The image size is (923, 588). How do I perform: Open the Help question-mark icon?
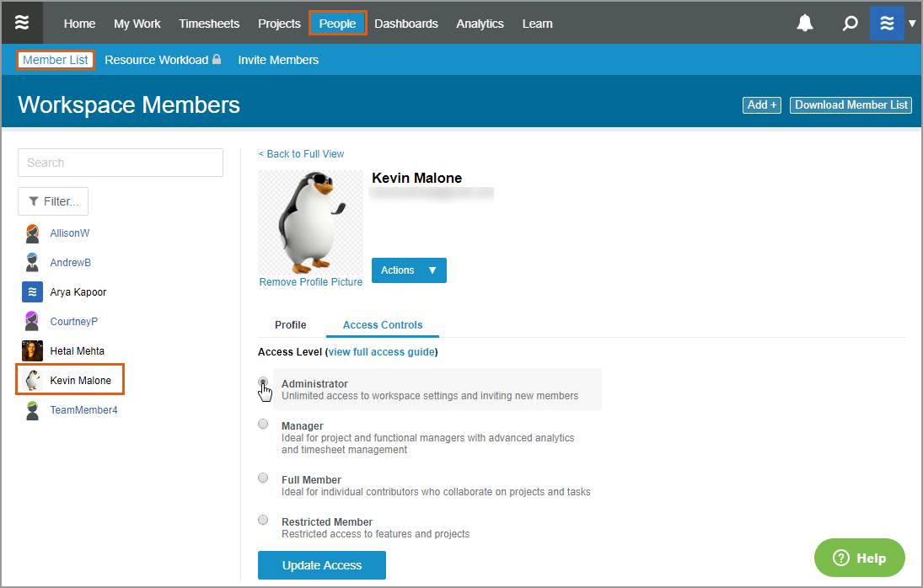840,558
